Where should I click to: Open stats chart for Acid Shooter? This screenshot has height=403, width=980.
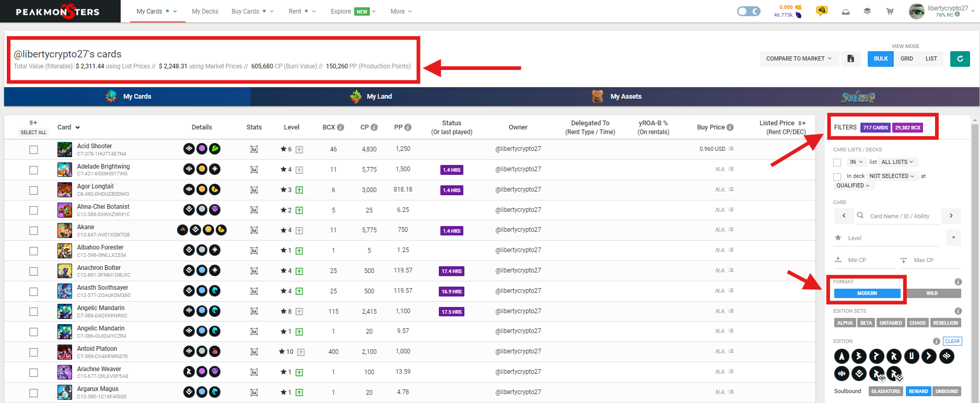tap(254, 149)
